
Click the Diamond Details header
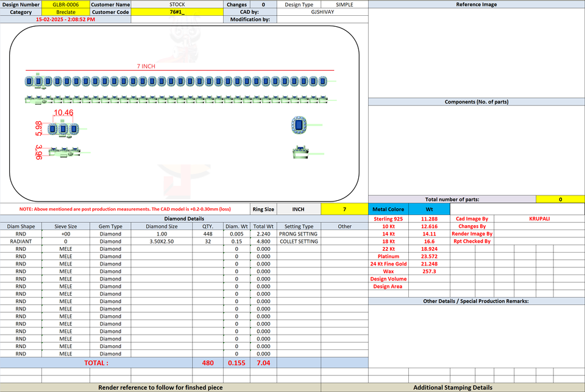[184, 219]
